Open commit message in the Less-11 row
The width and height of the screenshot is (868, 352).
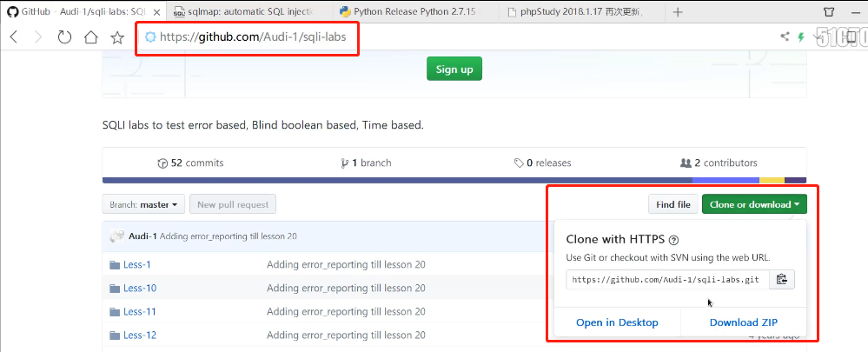[346, 312]
